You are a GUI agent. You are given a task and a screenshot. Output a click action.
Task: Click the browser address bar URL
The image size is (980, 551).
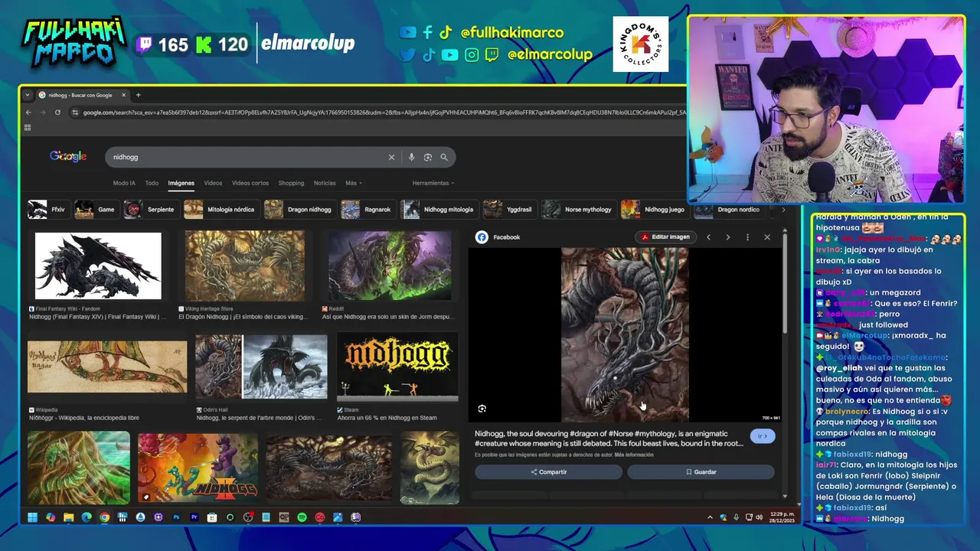(383, 112)
